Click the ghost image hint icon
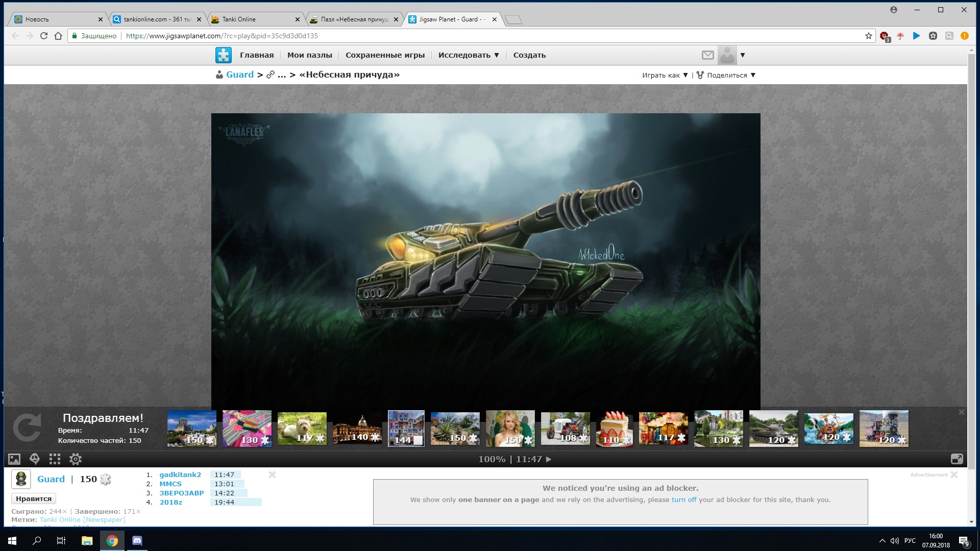 coord(35,459)
